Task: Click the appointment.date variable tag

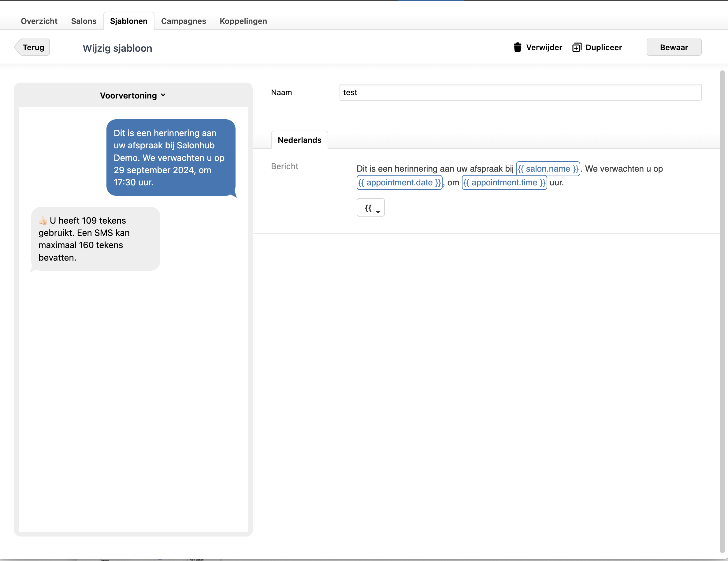Action: pyautogui.click(x=399, y=183)
